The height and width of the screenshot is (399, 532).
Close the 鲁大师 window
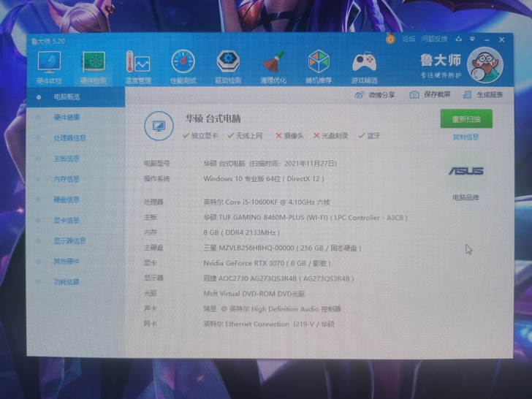(x=502, y=39)
